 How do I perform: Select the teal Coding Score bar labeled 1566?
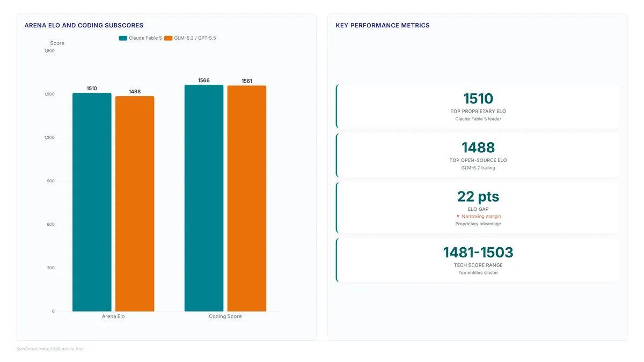coord(204,198)
